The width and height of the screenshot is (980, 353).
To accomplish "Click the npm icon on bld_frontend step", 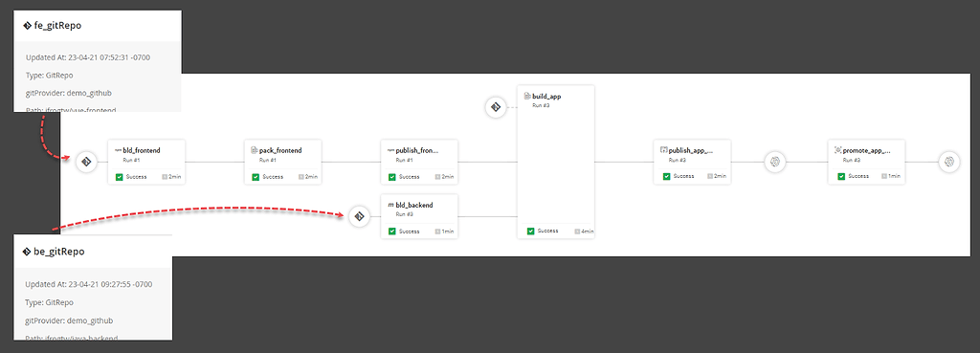I will tap(118, 150).
